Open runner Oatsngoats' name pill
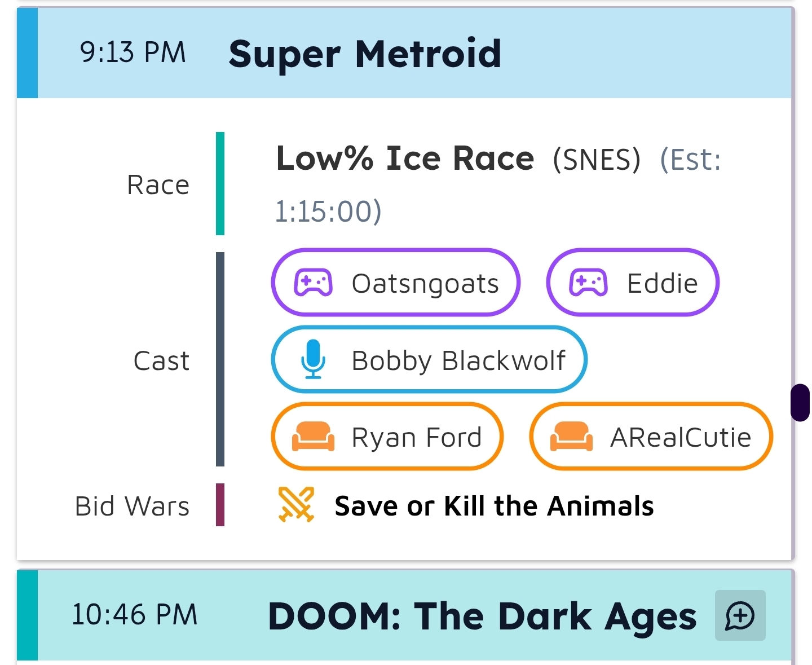This screenshot has width=812, height=665. point(395,282)
